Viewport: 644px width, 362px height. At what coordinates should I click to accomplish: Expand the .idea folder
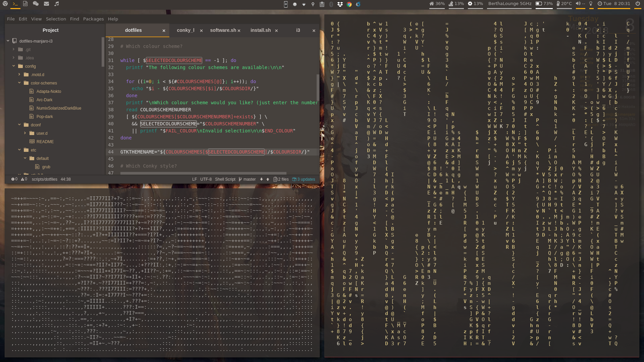tap(13, 58)
